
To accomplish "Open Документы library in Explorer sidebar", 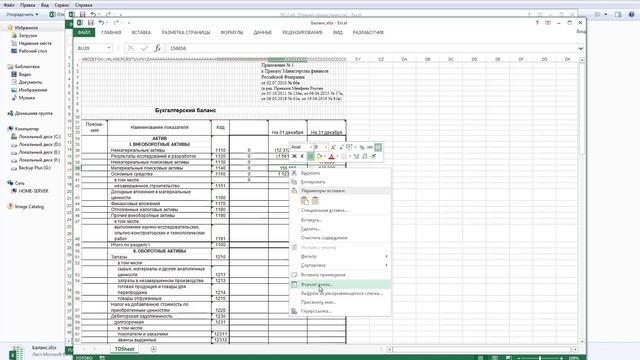I will 30,82.
